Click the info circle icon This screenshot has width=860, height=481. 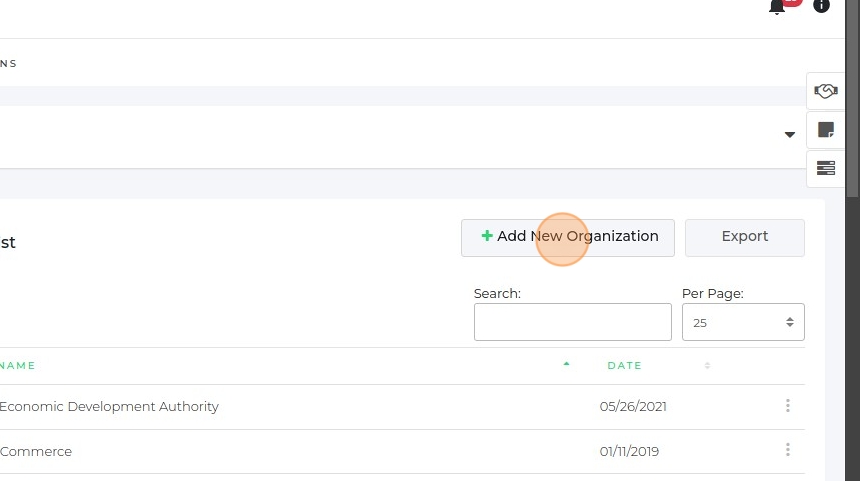(821, 6)
